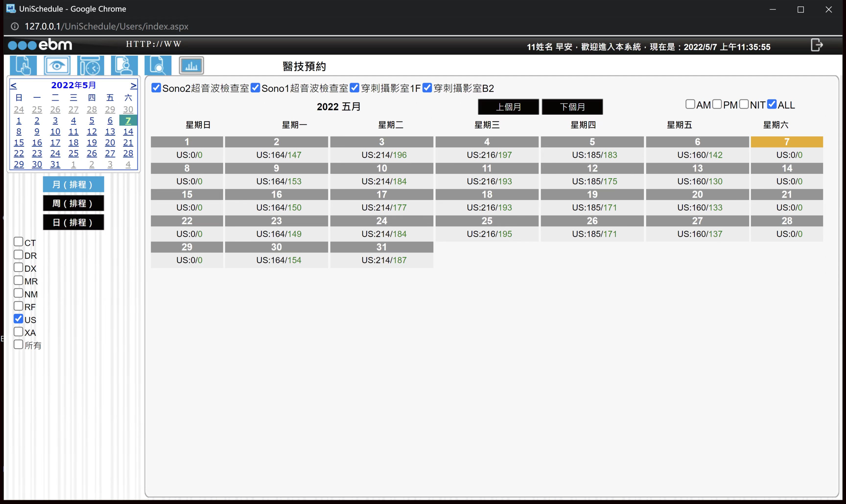
Task: Check the NM modality checkbox
Action: tap(18, 293)
